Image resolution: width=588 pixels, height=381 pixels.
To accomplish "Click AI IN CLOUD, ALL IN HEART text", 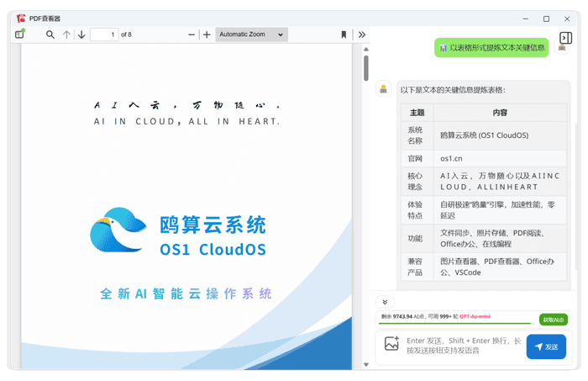I will pos(186,121).
